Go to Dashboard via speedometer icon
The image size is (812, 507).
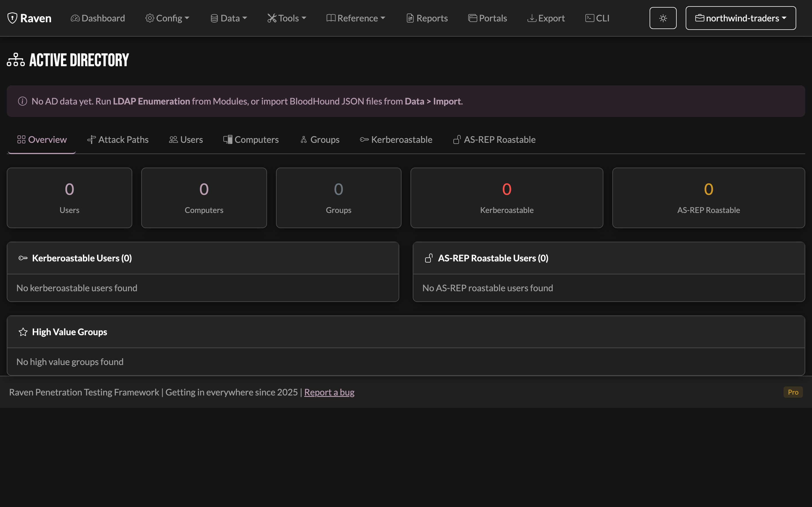[75, 18]
